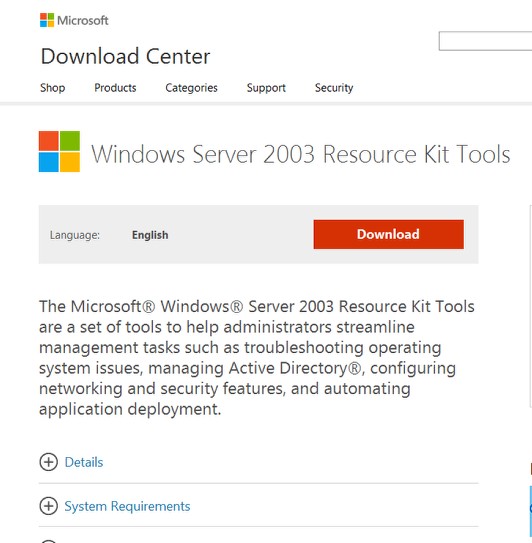
Task: Click the red Download button
Action: click(389, 234)
